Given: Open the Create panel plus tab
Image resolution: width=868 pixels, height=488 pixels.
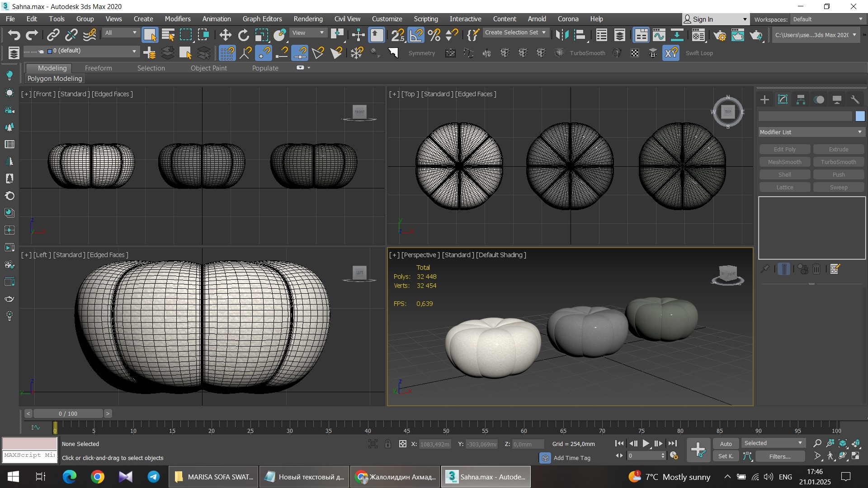Looking at the screenshot, I should pyautogui.click(x=764, y=99).
